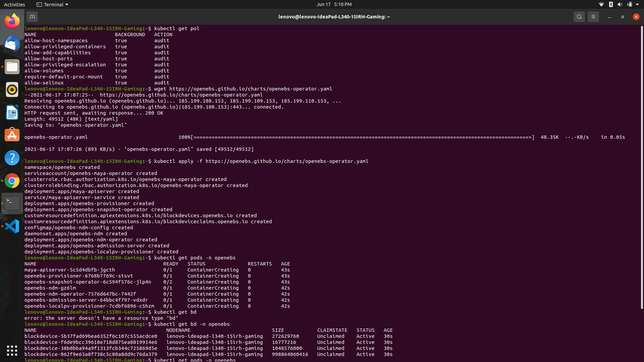This screenshot has width=644, height=362.
Task: Open the Help icon in dock
Action: (12, 158)
